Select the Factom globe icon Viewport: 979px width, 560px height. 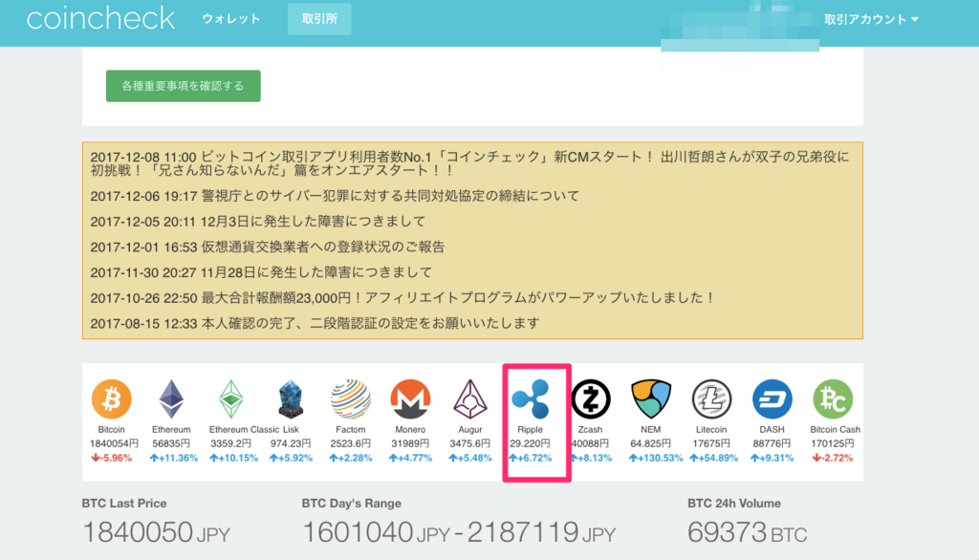[x=351, y=399]
